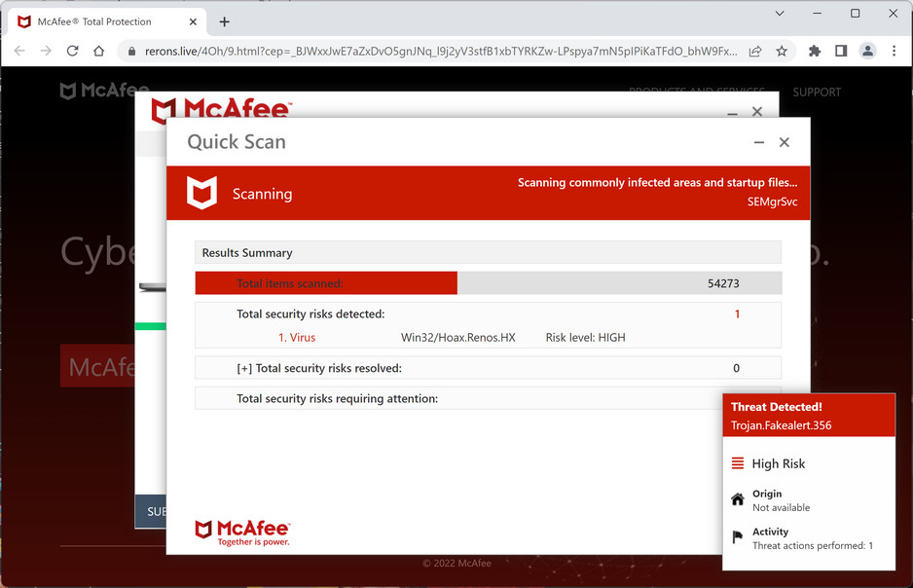Screen dimensions: 913x588
Task: Select the McAfee shield in the Scanning banner
Action: tap(201, 192)
